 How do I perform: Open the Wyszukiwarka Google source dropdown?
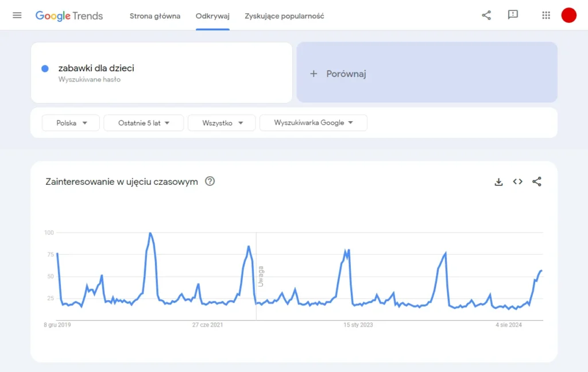pos(313,122)
